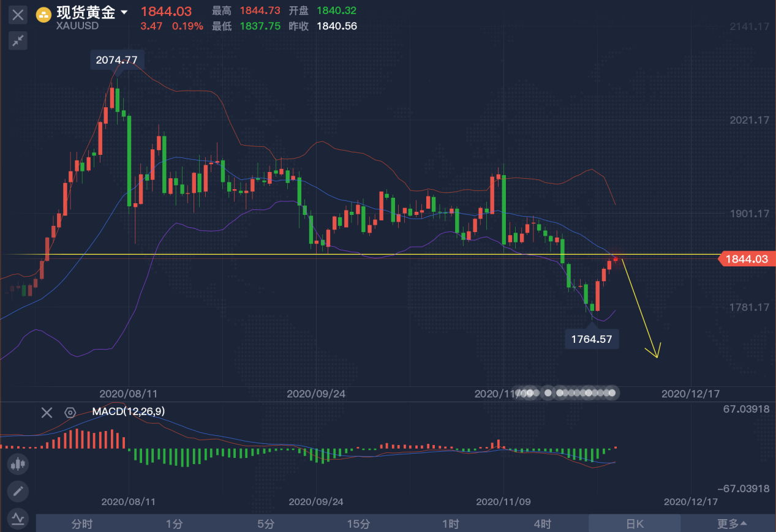Click the 昨收 1840.56 value

(336, 26)
